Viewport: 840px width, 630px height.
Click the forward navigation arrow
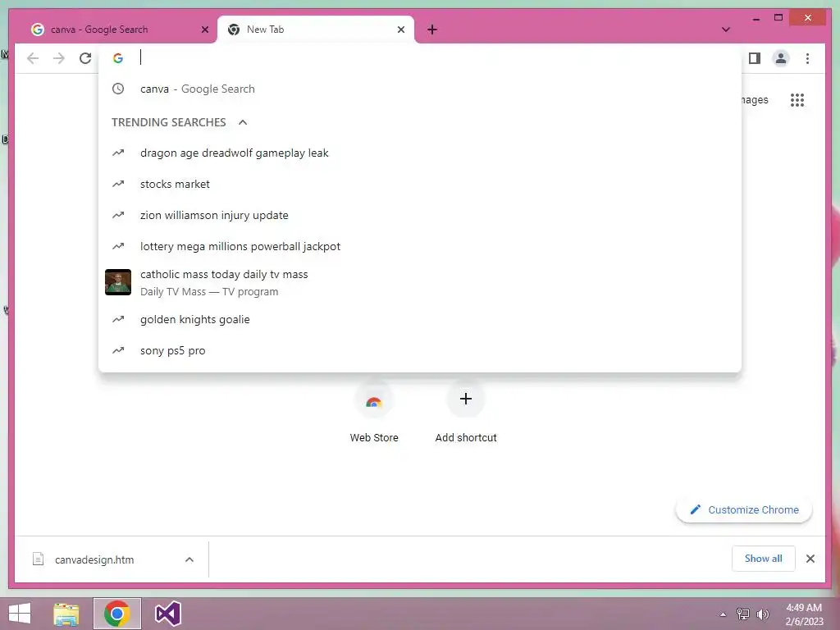pyautogui.click(x=59, y=58)
